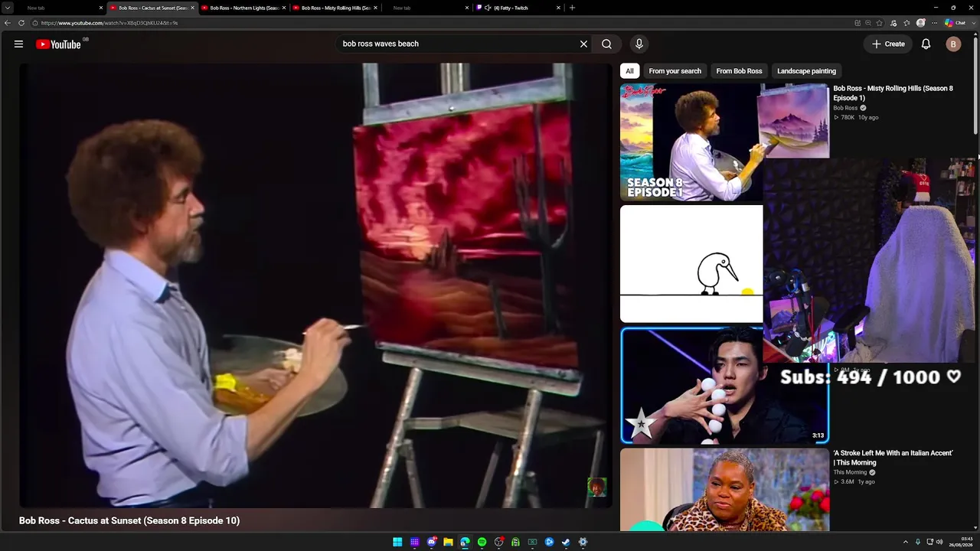
Task: Open the YouTube guide hamburger menu
Action: pos(18,44)
